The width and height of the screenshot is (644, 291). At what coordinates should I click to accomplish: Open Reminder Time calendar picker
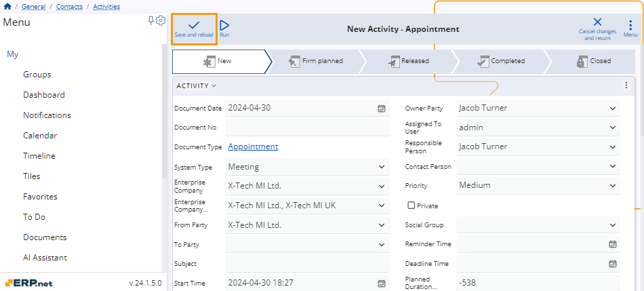[612, 244]
